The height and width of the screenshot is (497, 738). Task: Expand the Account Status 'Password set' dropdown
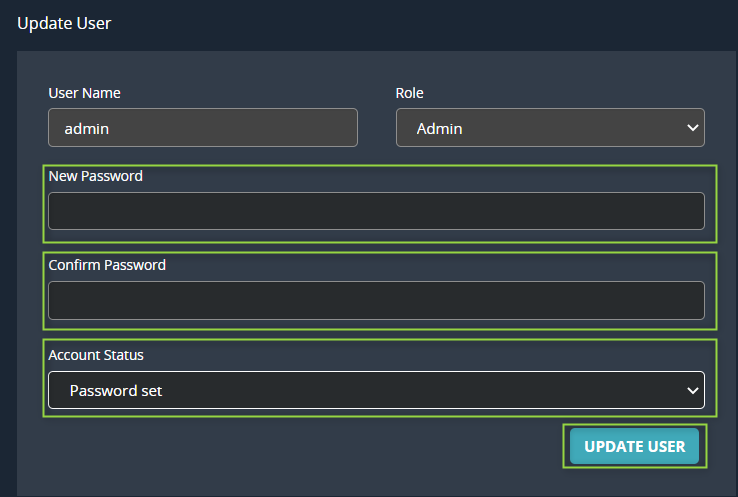(376, 391)
